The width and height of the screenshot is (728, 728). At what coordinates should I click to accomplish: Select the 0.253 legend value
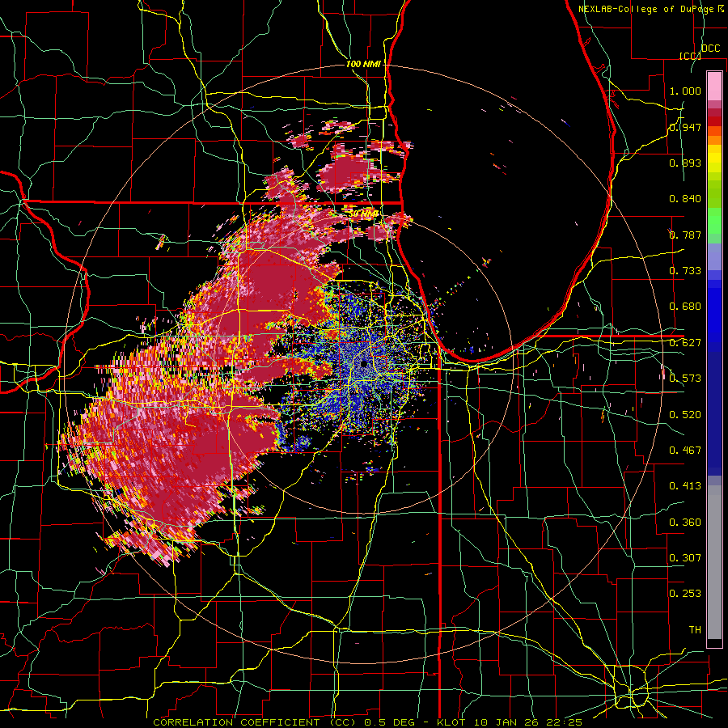click(685, 594)
